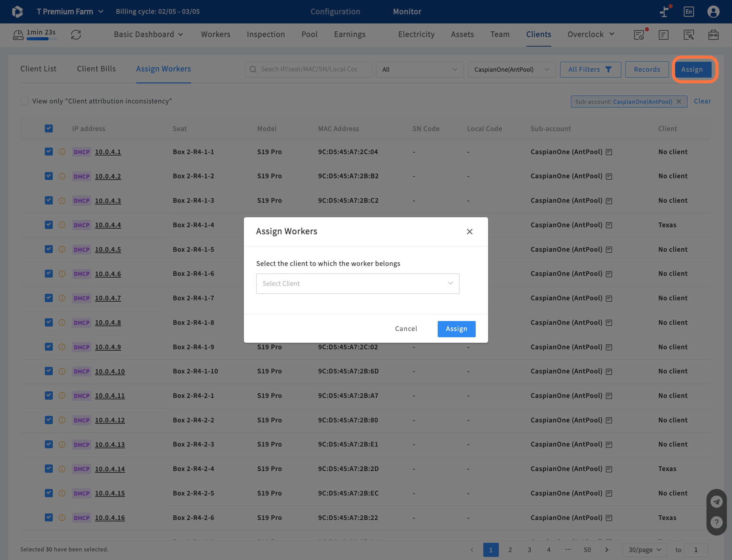Go to the Workers menu

click(x=216, y=34)
